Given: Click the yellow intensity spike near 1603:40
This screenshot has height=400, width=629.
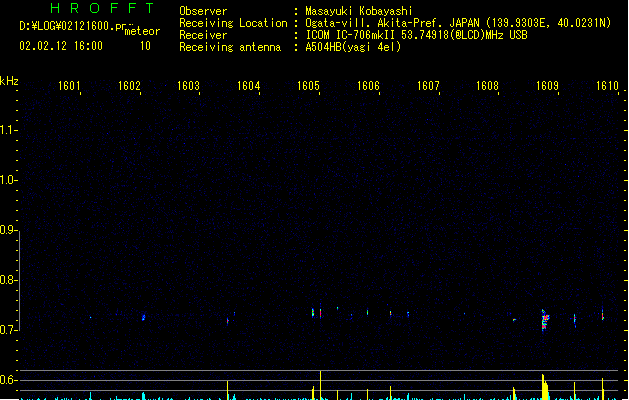Looking at the screenshot, I should click(x=227, y=390).
